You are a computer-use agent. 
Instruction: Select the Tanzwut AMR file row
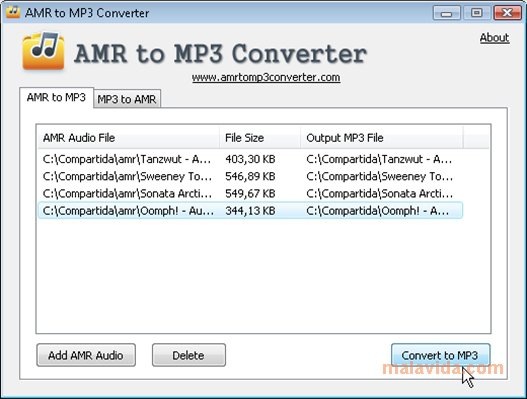pyautogui.click(x=250, y=159)
